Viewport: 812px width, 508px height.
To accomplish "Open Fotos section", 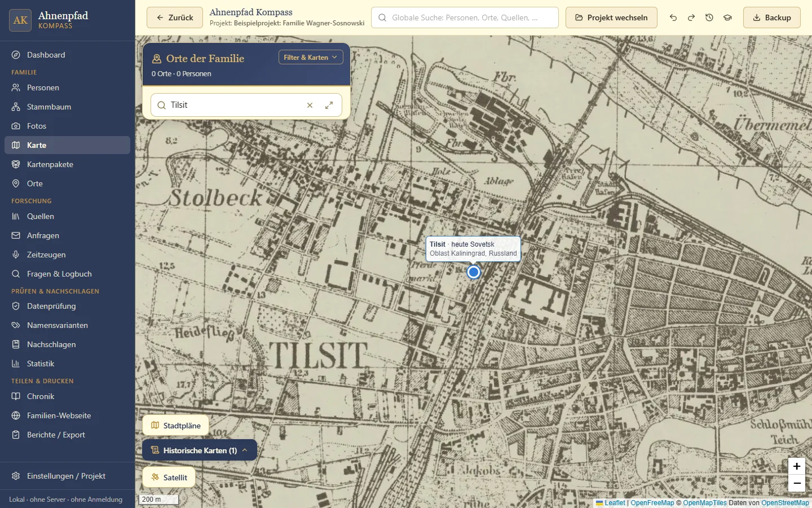I will [x=67, y=126].
